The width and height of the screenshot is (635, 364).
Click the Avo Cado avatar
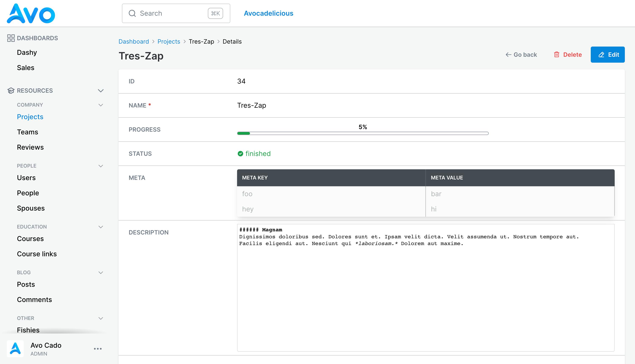click(15, 349)
